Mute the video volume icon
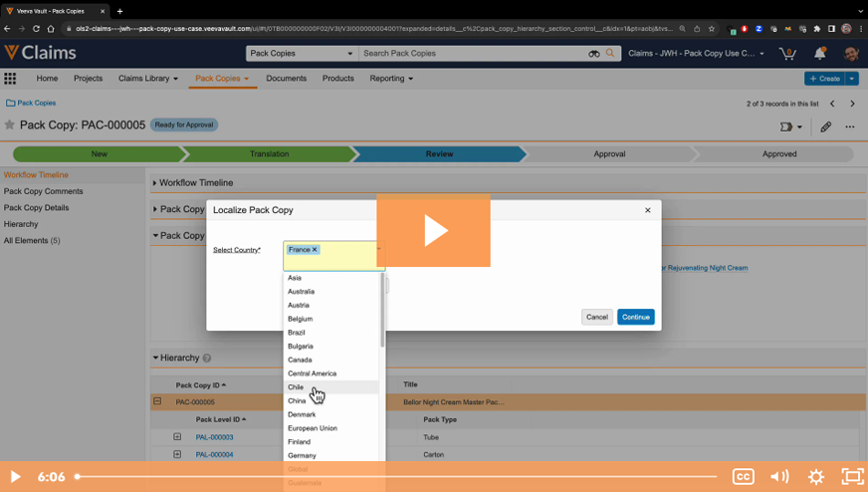868x492 pixels. 779,476
